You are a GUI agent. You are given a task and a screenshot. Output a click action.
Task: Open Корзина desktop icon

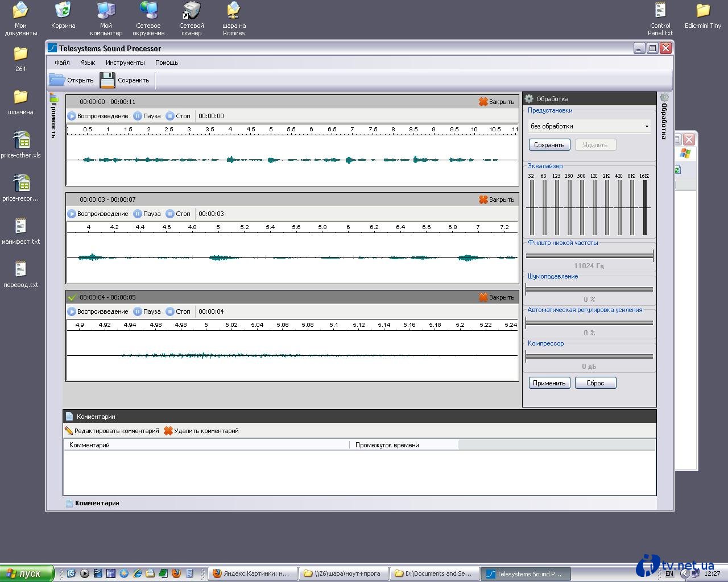(63, 15)
